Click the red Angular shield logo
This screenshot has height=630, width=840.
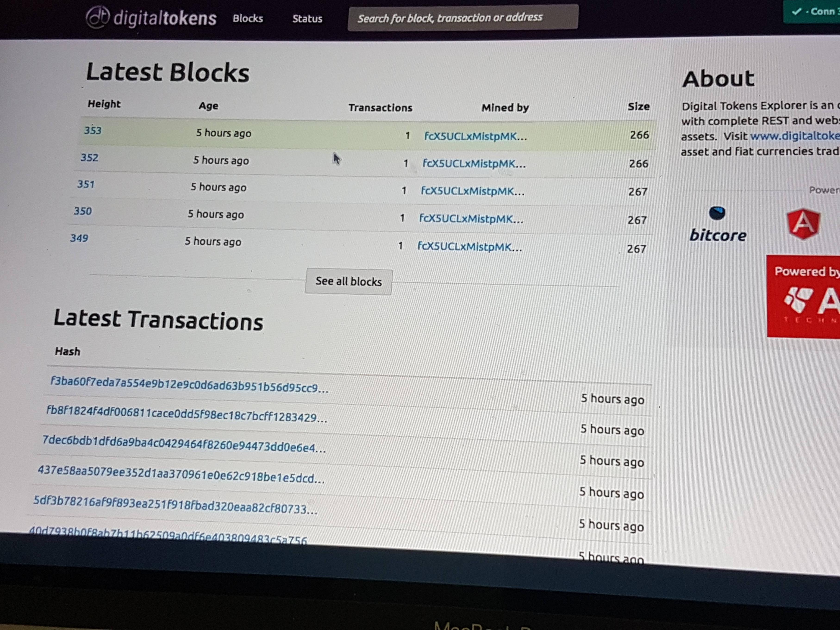803,224
